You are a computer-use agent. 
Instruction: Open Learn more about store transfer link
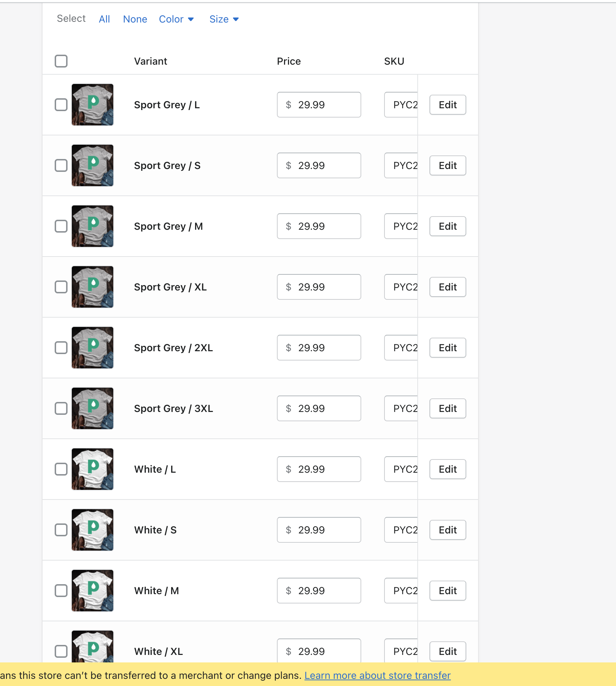pyautogui.click(x=377, y=675)
